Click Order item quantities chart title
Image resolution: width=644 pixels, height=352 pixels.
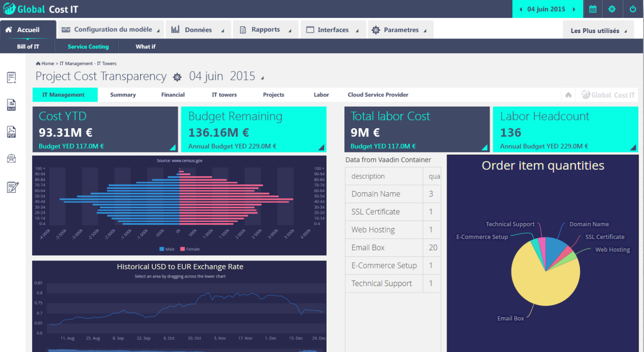543,165
